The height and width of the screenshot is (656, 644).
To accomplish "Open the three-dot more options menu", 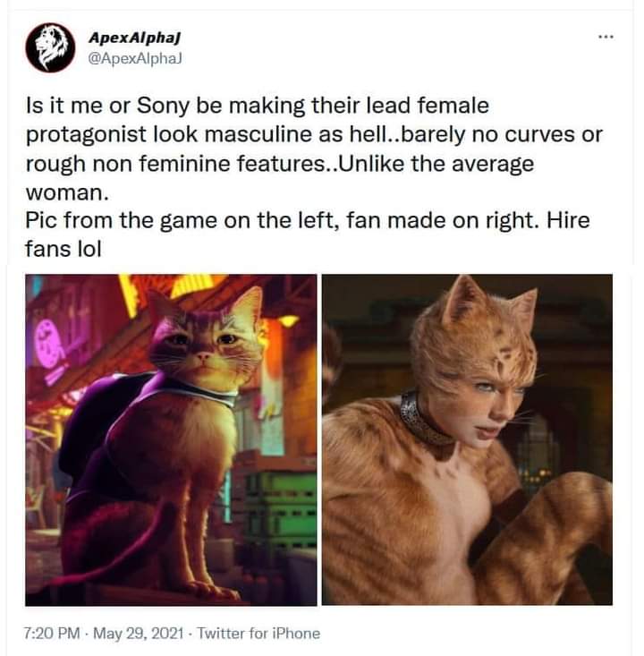I will 606,38.
